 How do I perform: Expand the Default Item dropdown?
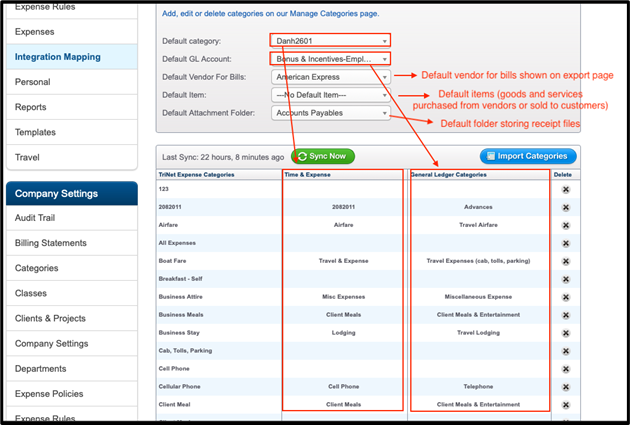click(x=329, y=95)
